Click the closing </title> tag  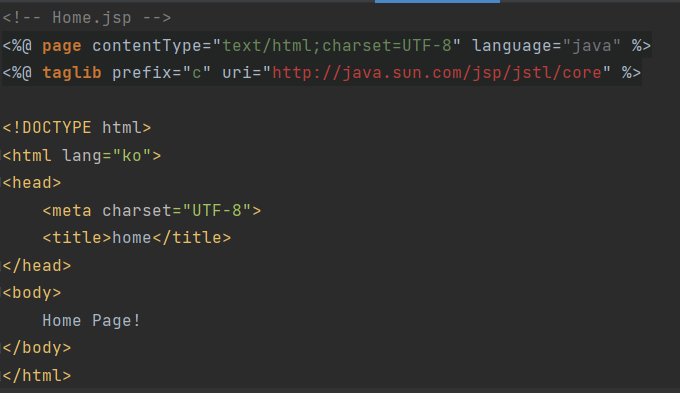pyautogui.click(x=192, y=238)
